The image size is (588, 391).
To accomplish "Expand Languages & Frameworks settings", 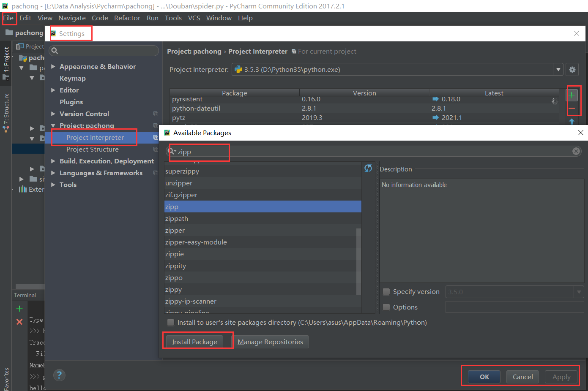I will coord(53,173).
